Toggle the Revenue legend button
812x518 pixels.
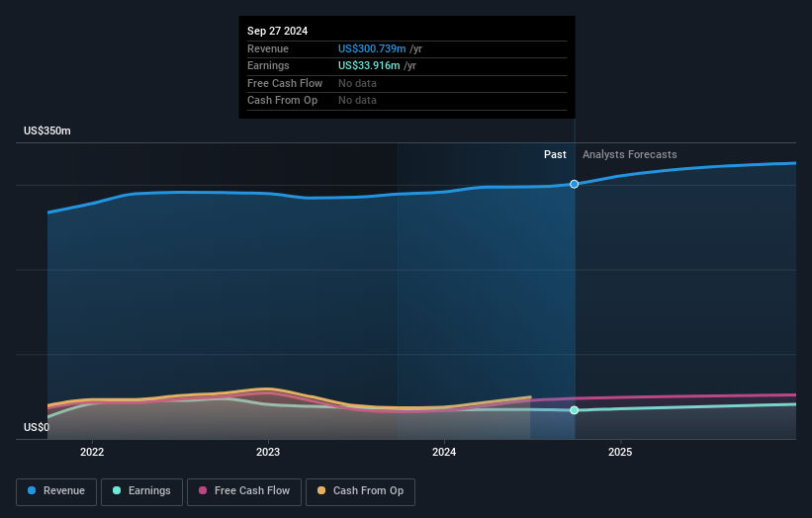pos(56,491)
